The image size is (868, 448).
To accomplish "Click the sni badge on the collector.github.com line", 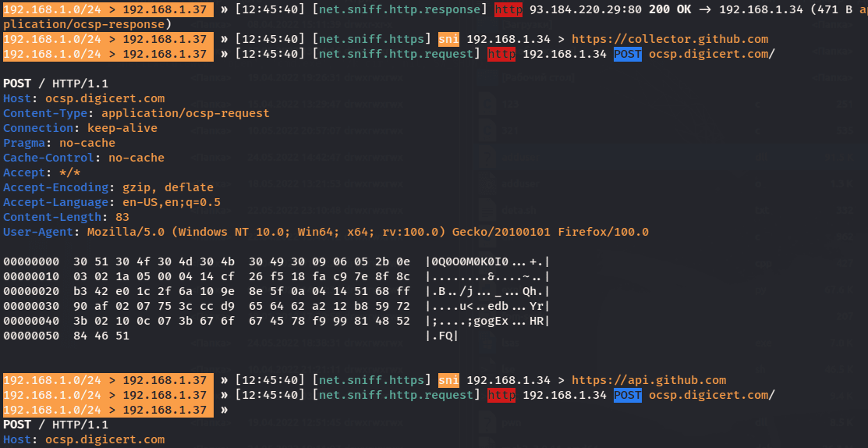I will click(448, 39).
